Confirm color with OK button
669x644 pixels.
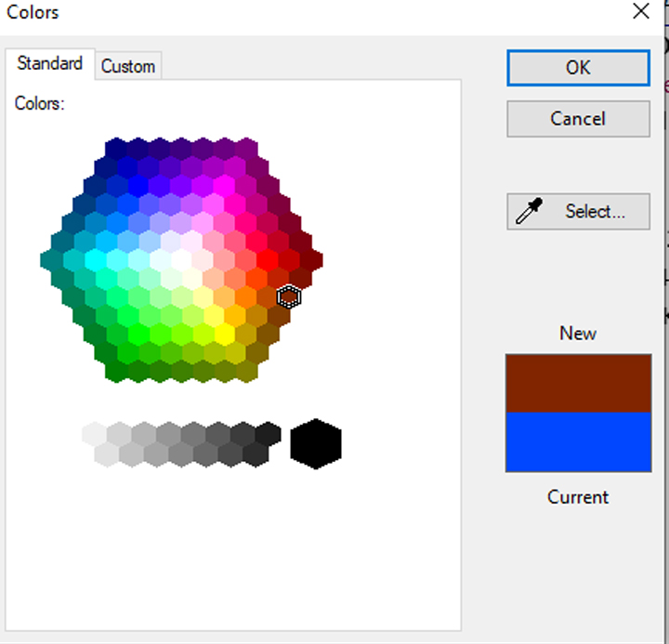578,68
